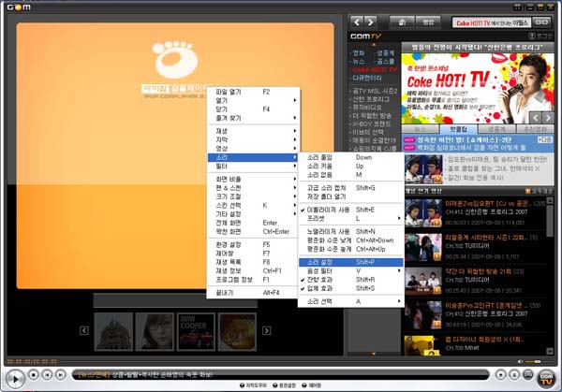Viewport: 562px width, 392px height.
Task: Click the 환경설정 link in the bottom bar
Action: point(285,385)
